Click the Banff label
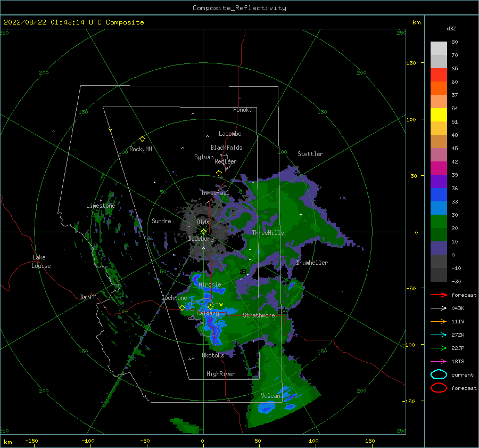Viewport: 479px width, 448px height. point(88,297)
